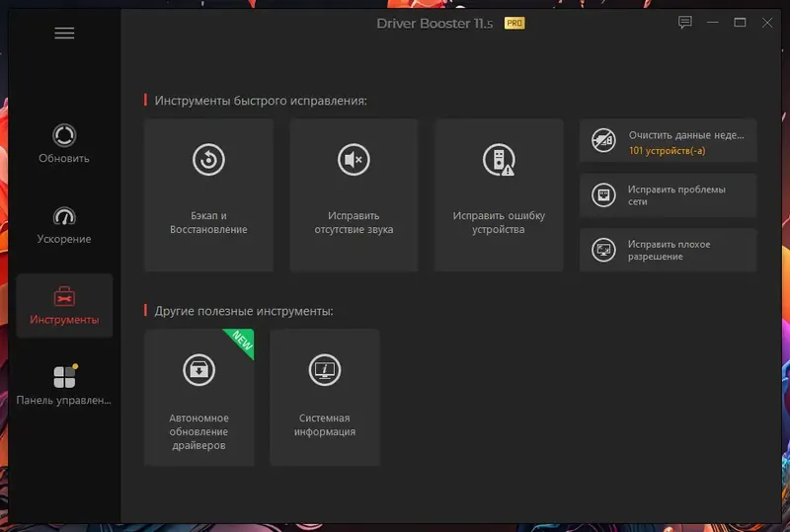Close the Driver Booster window
Viewport: 790px width, 532px height.
point(767,22)
